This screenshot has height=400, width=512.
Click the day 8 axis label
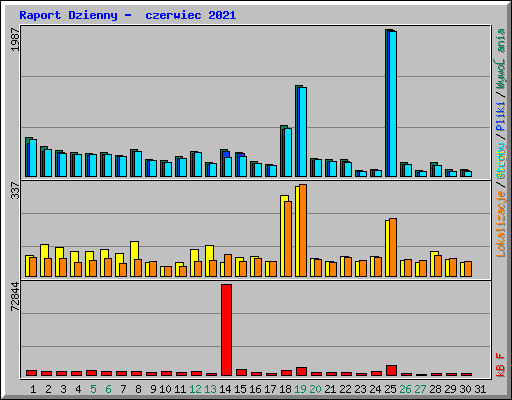[x=138, y=389]
